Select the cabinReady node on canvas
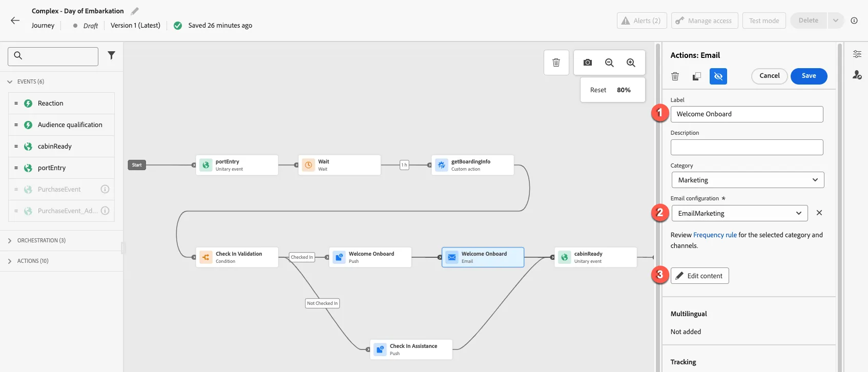 (x=596, y=257)
